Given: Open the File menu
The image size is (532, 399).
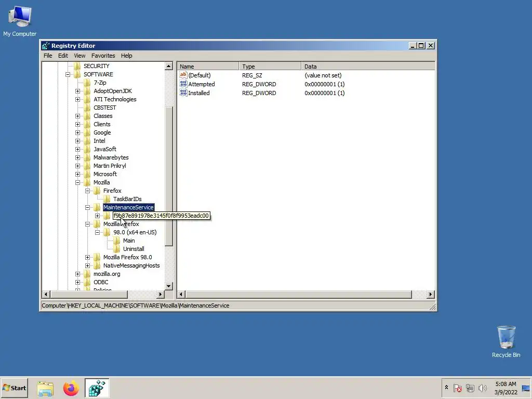Looking at the screenshot, I should click(x=48, y=56).
